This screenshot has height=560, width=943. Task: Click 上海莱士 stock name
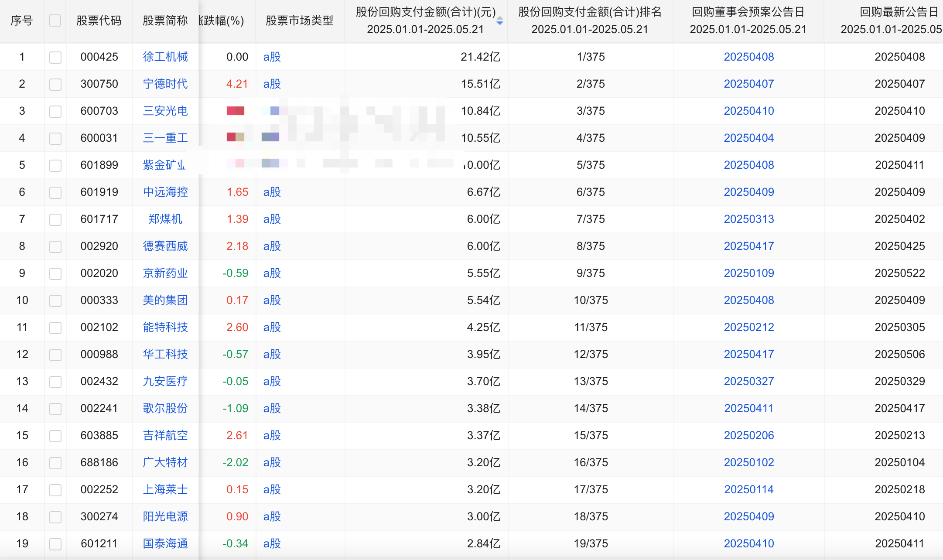coord(165,489)
